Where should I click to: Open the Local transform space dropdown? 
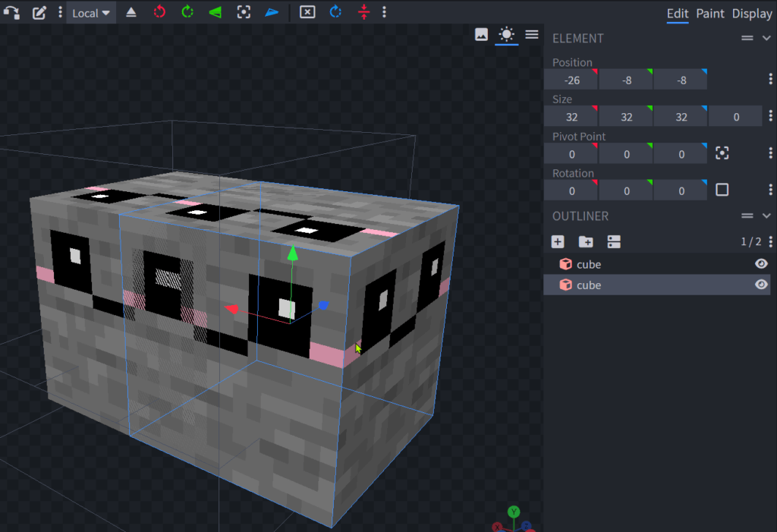coord(91,13)
